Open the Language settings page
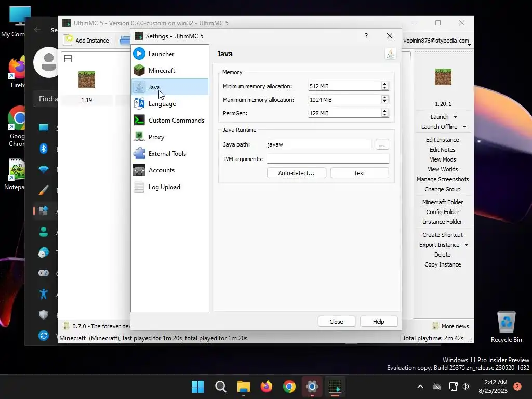Screen dimensions: 532x399 tap(170, 103)
